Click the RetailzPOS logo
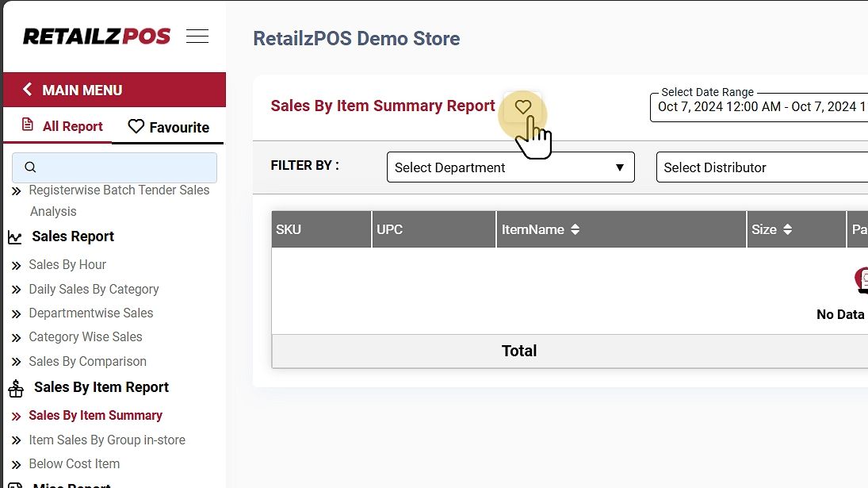 [x=97, y=37]
